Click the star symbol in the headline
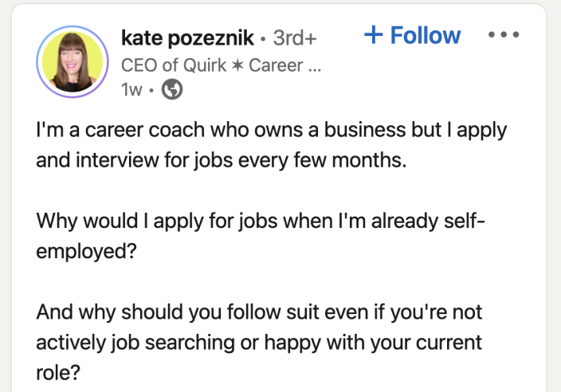The image size is (561, 392). pos(236,65)
